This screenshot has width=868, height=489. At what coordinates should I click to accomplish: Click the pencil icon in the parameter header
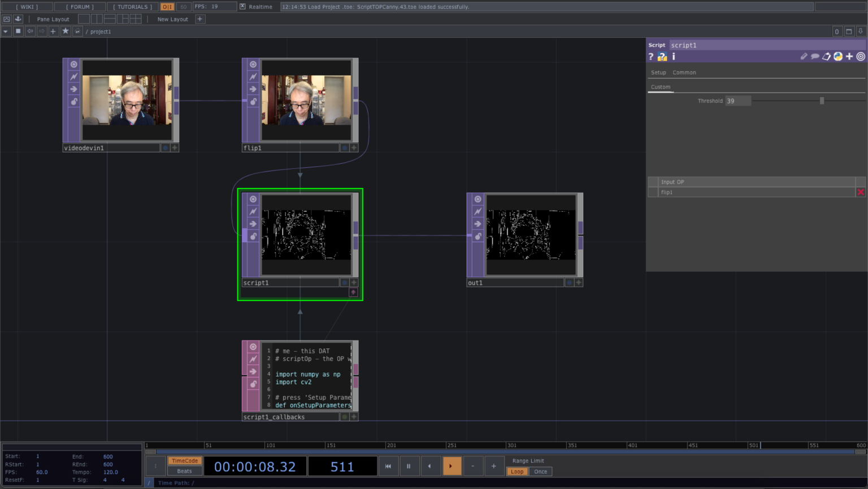coord(804,56)
